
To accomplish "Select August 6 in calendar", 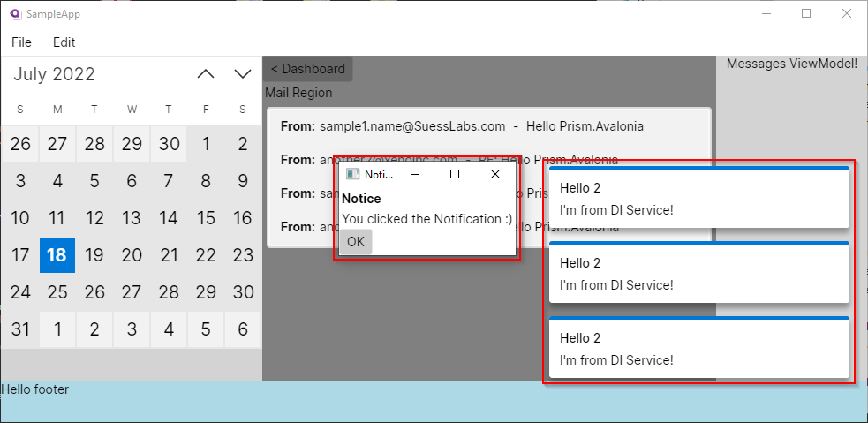I will tap(243, 329).
